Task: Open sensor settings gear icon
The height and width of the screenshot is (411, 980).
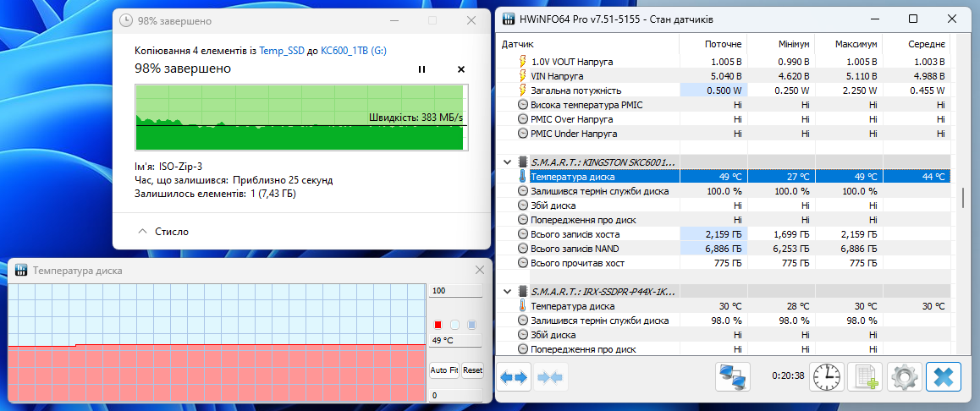Action: (x=904, y=377)
